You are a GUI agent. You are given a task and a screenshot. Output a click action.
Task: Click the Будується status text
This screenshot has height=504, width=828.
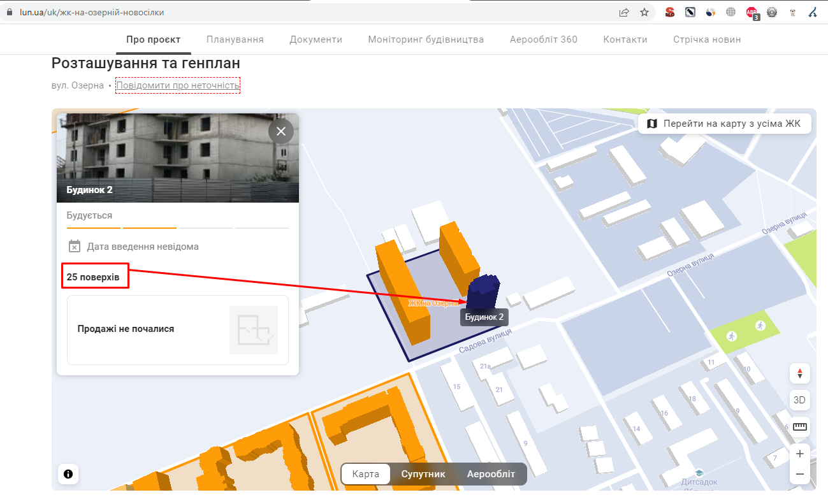[x=89, y=215]
